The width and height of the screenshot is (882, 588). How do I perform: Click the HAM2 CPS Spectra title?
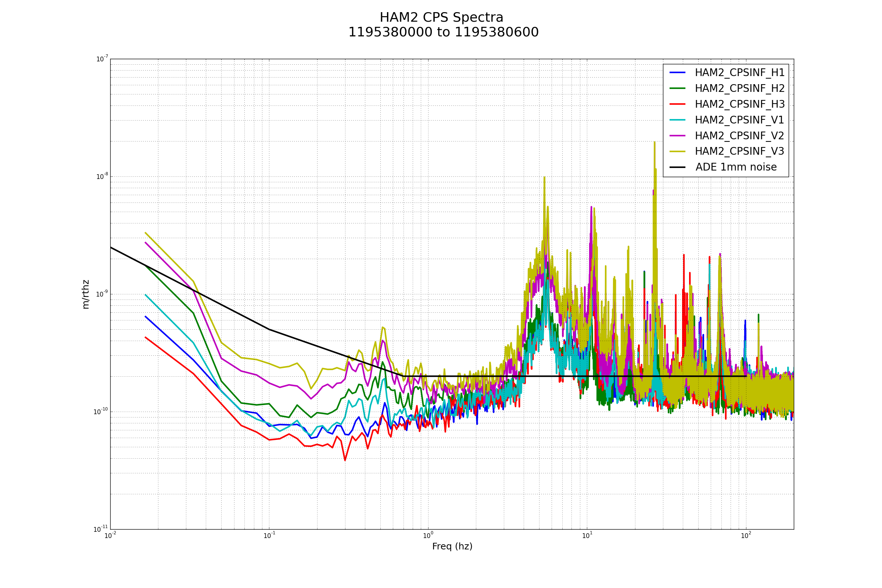pyautogui.click(x=441, y=18)
